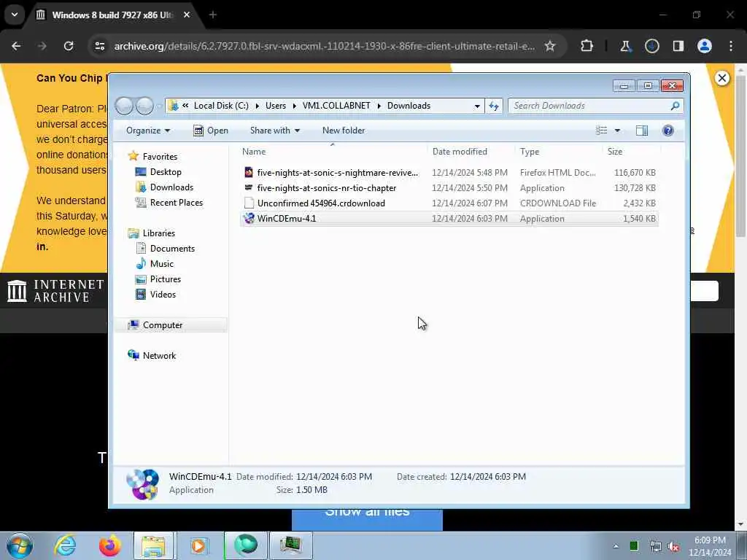Viewport: 747px width, 560px height.
Task: Create a New folder
Action: [344, 131]
